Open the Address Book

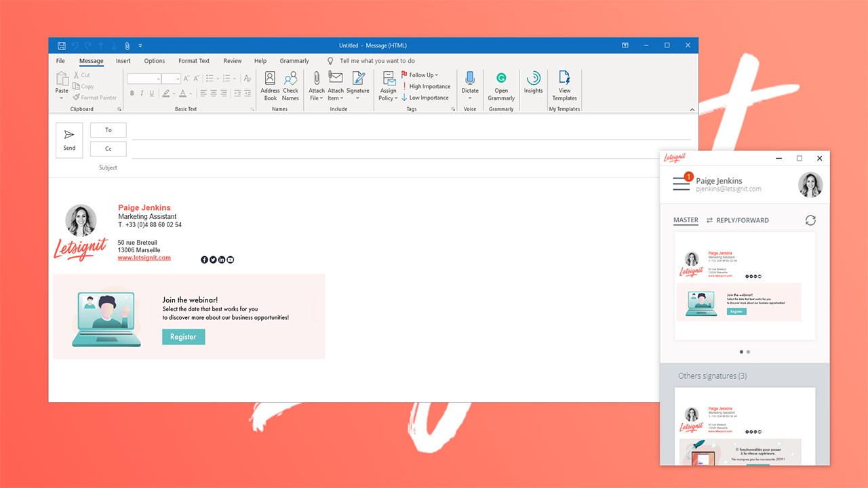(271, 86)
